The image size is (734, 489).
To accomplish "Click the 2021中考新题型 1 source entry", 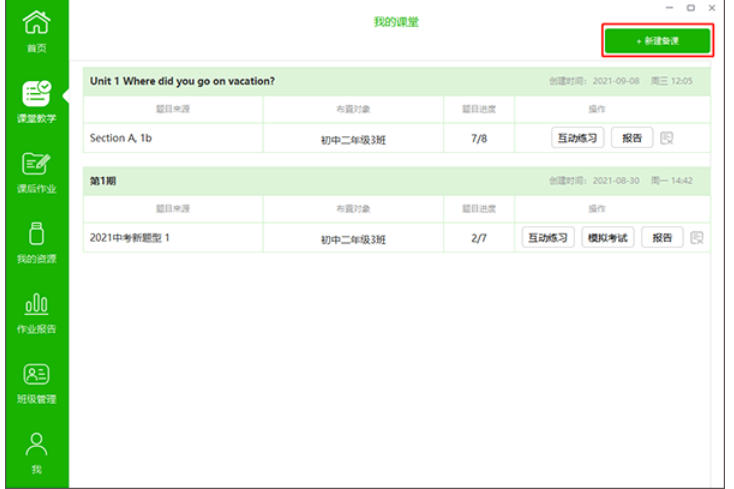I will click(x=130, y=238).
